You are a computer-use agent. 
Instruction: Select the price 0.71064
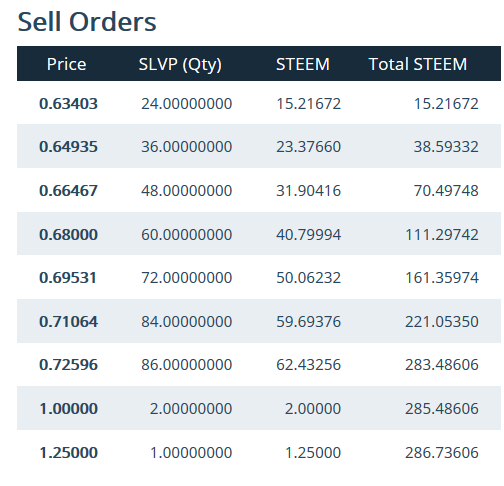[x=68, y=322]
